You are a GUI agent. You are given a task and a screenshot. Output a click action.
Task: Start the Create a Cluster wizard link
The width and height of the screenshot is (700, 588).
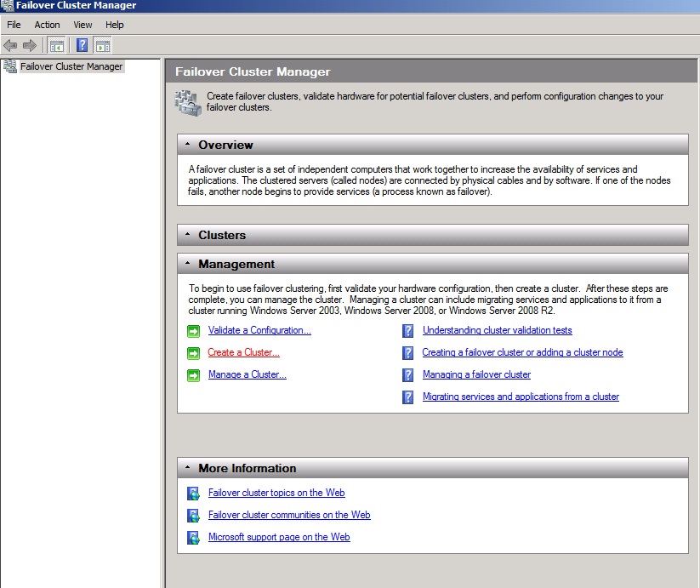[244, 352]
